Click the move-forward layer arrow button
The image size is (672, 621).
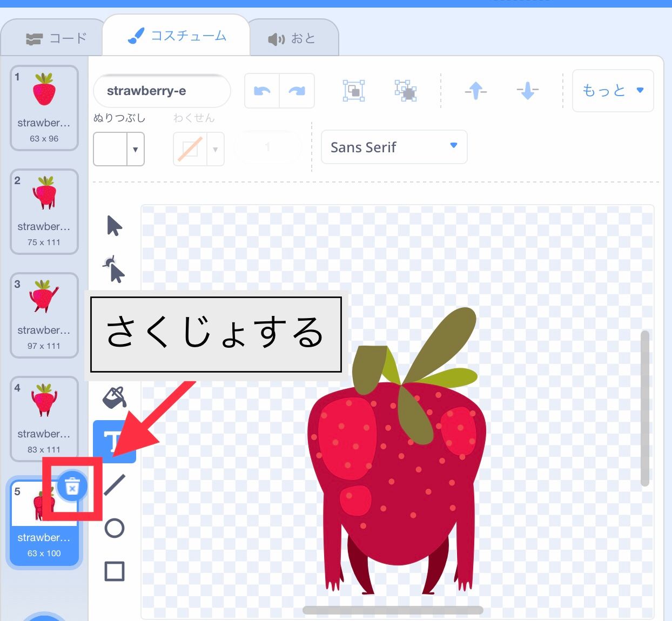[475, 91]
